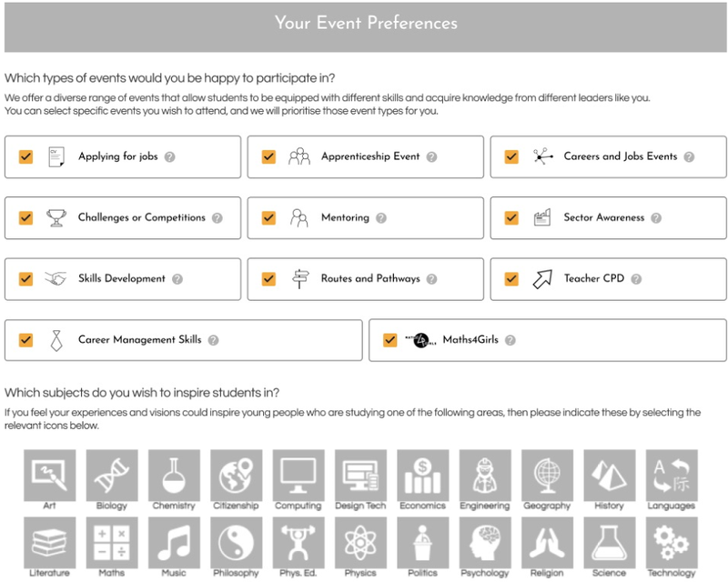The image size is (728, 582).
Task: Select the Physics atom icon
Action: (x=360, y=543)
